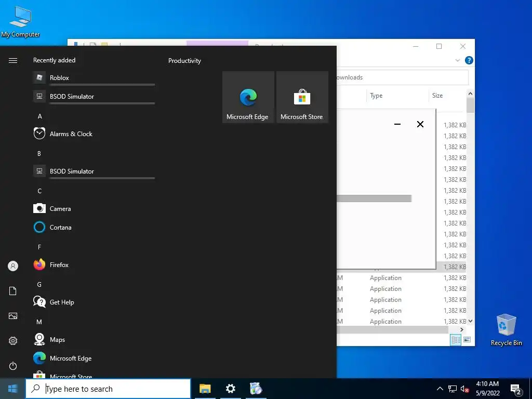This screenshot has width=532, height=399.
Task: Open the Recycle Bin desktop icon
Action: (x=506, y=330)
